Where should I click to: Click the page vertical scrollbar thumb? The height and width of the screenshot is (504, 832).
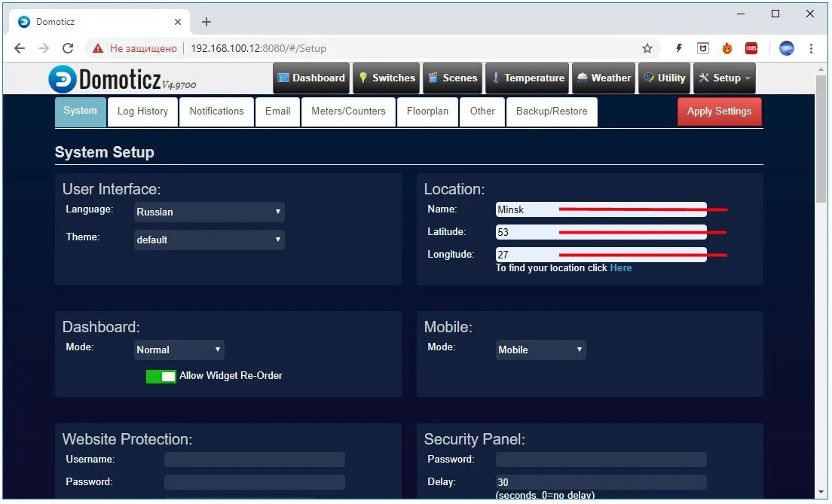(821, 138)
